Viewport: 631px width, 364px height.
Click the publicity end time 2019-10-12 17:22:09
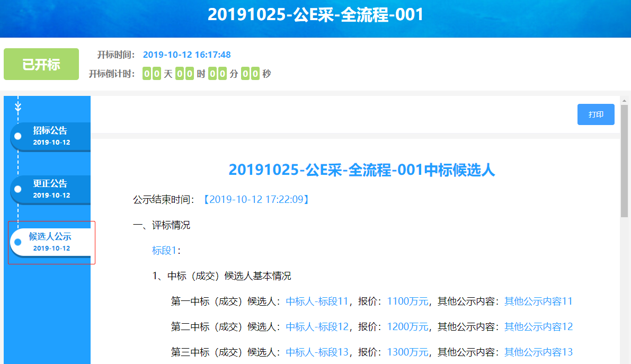(x=256, y=200)
